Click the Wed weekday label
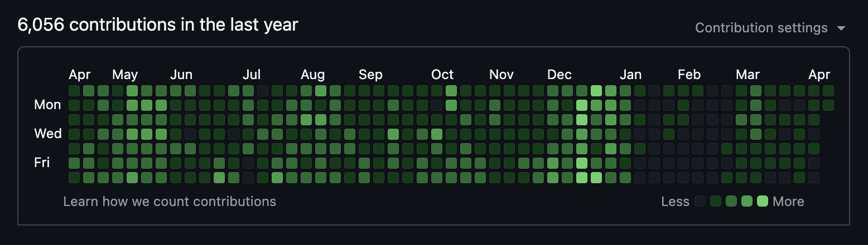The height and width of the screenshot is (245, 868). point(48,134)
